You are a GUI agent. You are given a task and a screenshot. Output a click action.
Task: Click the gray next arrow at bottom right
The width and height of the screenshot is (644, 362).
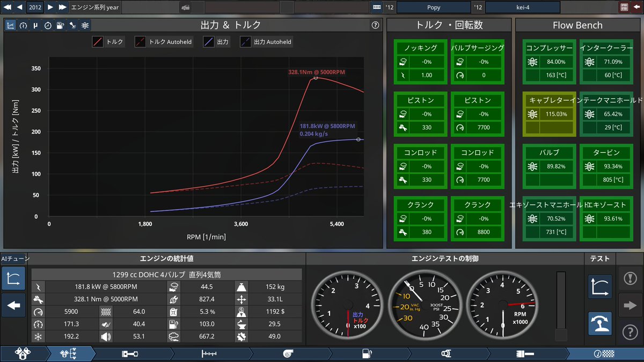tap(630, 306)
